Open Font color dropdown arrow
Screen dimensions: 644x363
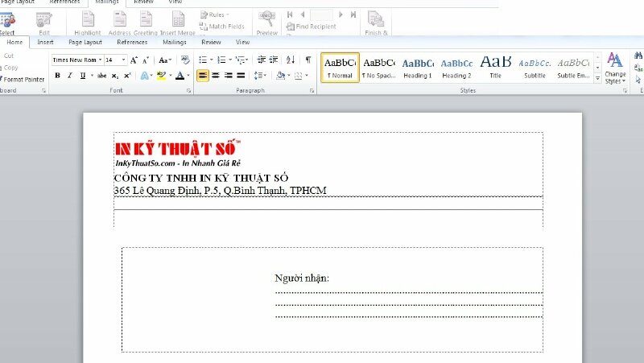pyautogui.click(x=188, y=76)
